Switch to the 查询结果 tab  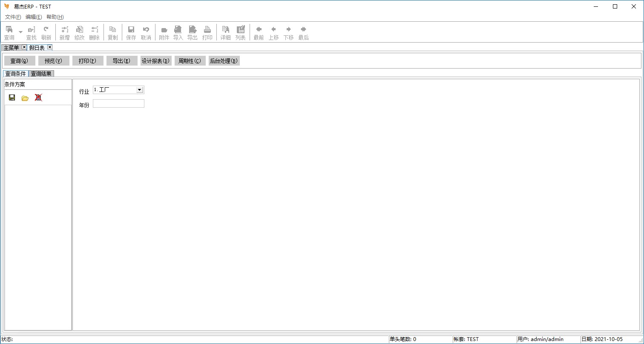coord(41,74)
